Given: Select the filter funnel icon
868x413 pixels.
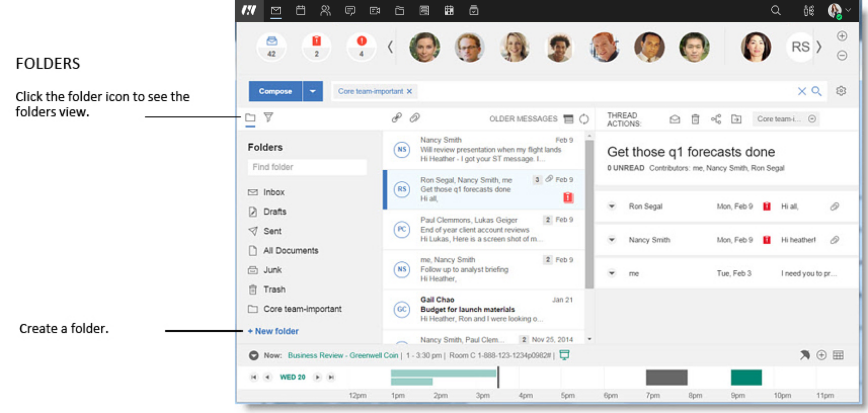Looking at the screenshot, I should tap(269, 117).
